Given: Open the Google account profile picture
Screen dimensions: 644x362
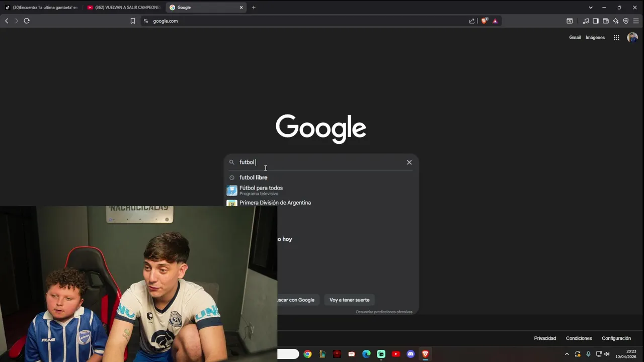Looking at the screenshot, I should pyautogui.click(x=632, y=38).
